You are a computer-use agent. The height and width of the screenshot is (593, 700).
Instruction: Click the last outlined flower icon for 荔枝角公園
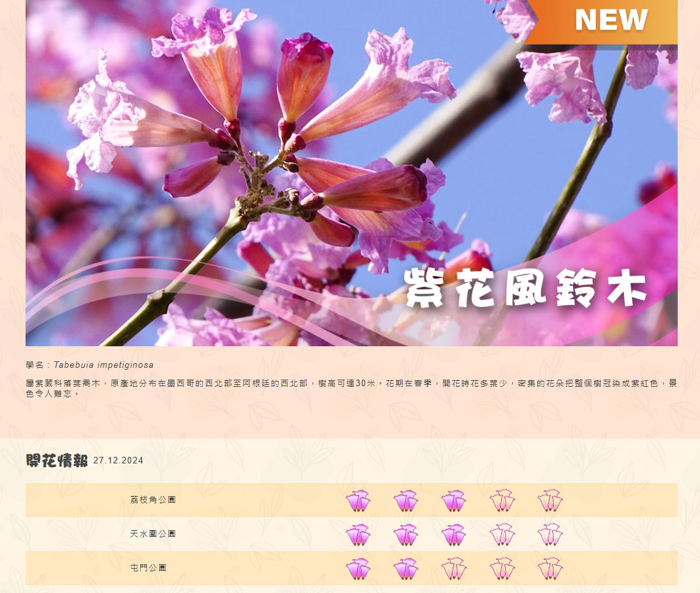550,501
